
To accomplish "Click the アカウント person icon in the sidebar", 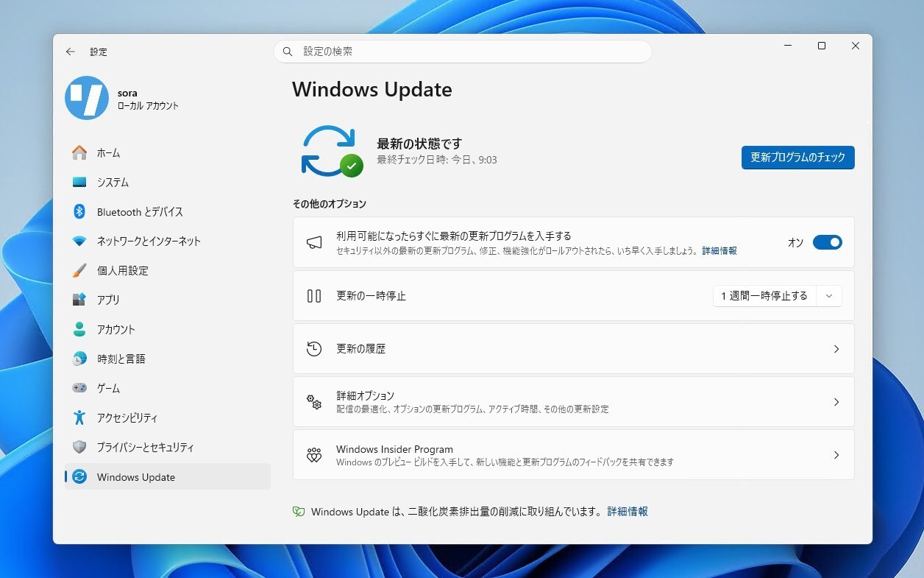I will (x=79, y=329).
